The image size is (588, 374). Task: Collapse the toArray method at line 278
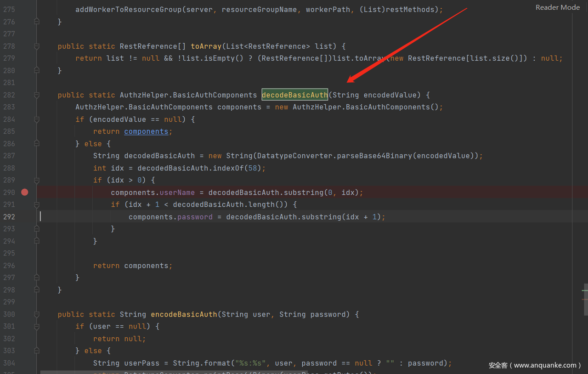click(x=37, y=46)
